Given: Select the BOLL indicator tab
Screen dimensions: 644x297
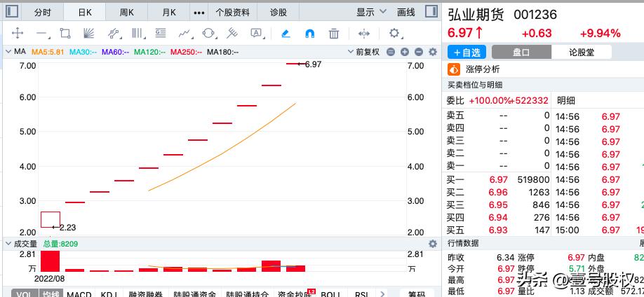Looking at the screenshot, I should (331, 293).
